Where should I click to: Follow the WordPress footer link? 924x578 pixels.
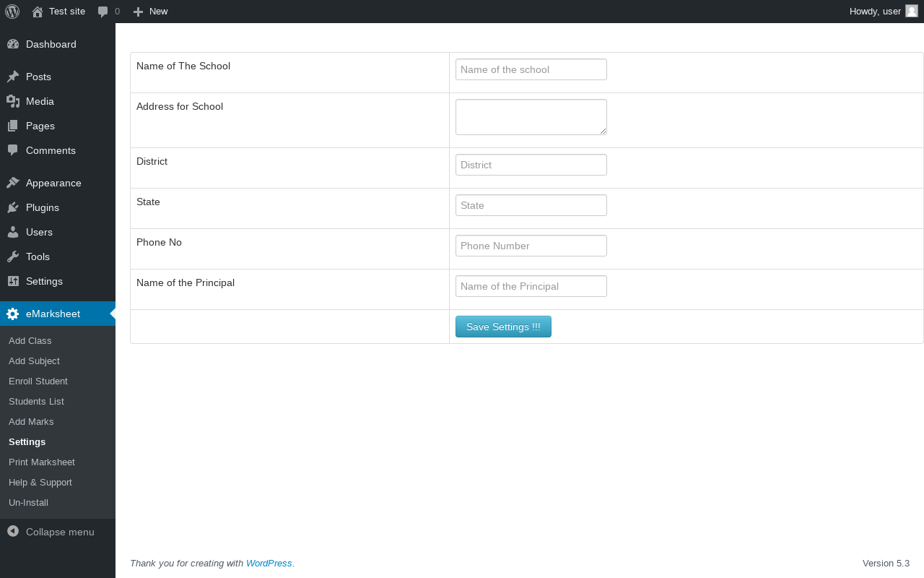click(269, 563)
